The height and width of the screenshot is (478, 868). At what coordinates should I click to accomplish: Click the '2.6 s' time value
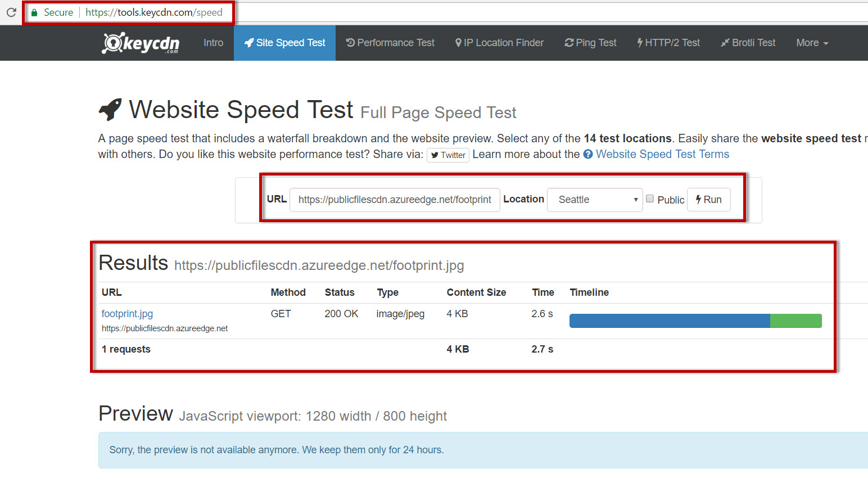point(542,314)
